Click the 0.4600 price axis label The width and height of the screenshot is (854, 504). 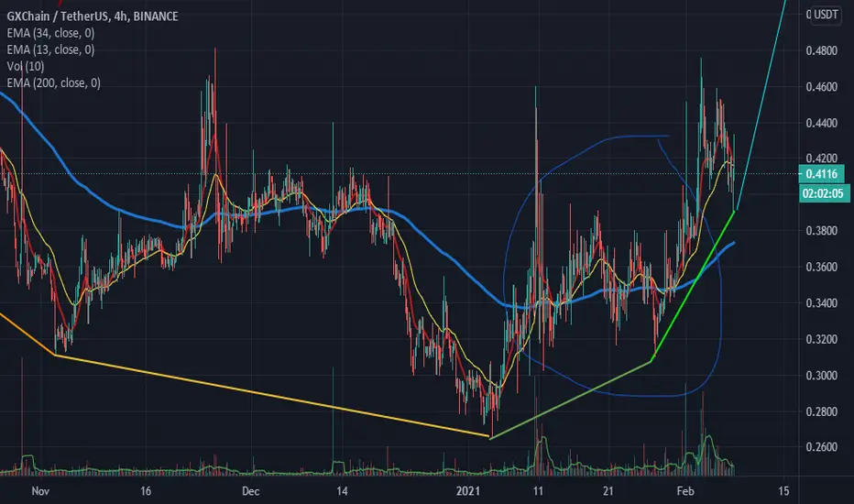[x=821, y=87]
